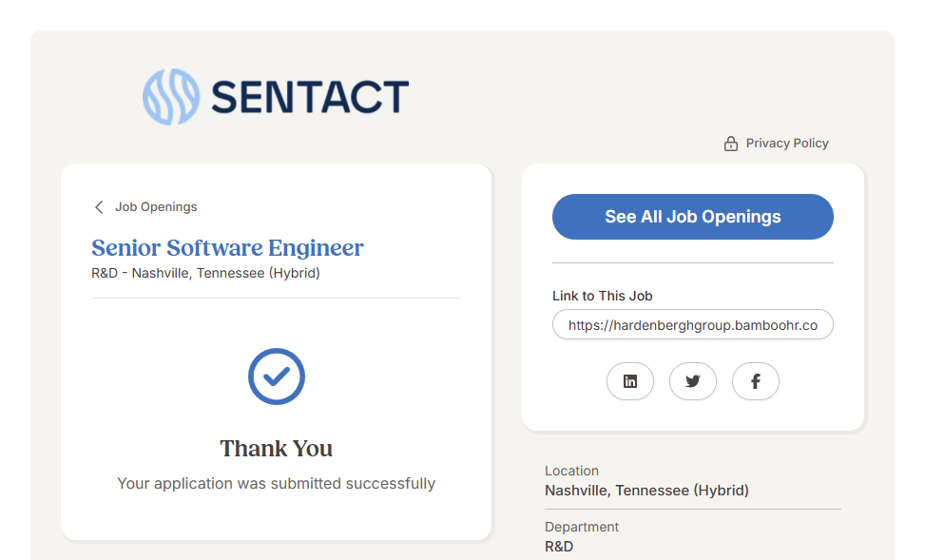Click the R&D value under Department
This screenshot has width=925, height=560.
coord(559,547)
